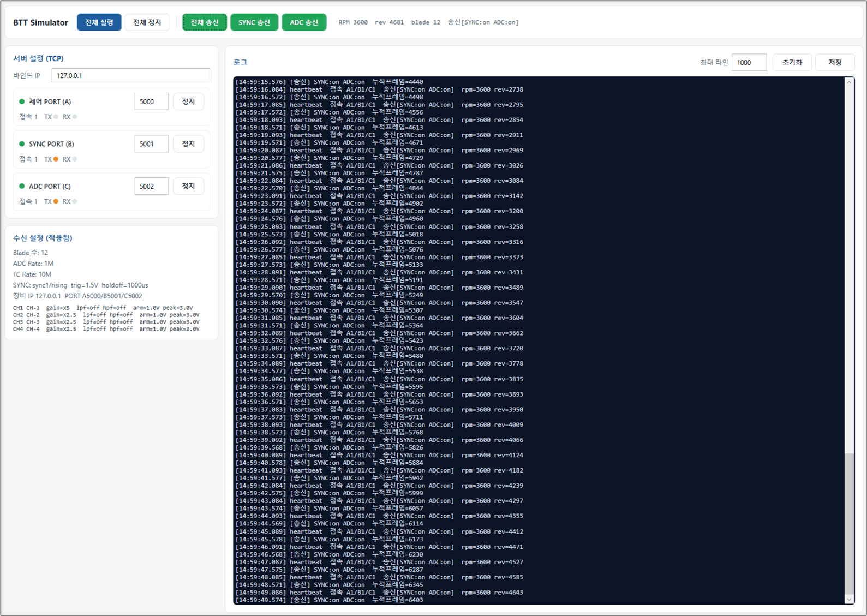Click the 접속 1 label under 제어 PORT (A)

click(28, 117)
